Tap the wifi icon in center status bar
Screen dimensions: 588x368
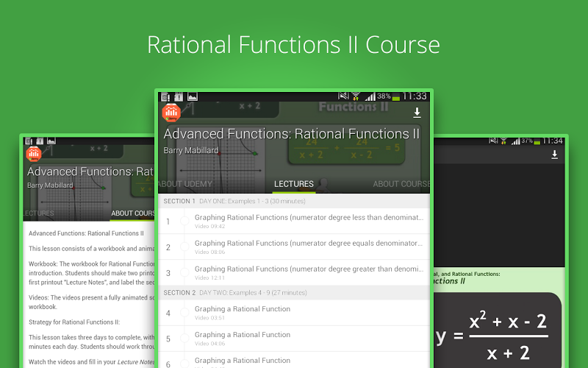[356, 96]
